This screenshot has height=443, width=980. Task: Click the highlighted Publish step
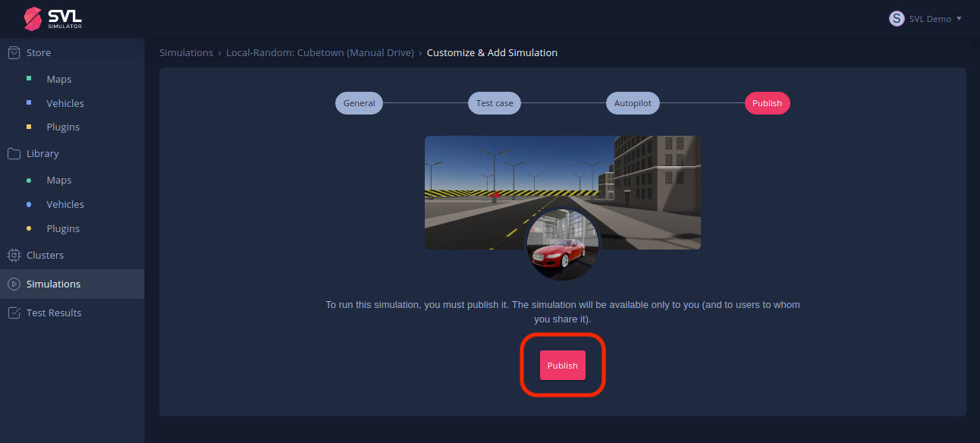point(767,102)
